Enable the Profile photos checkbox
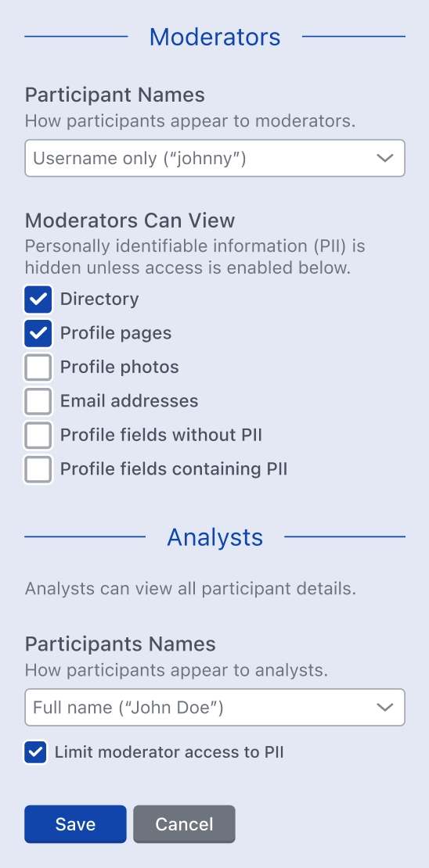The height and width of the screenshot is (868, 429). pos(38,368)
